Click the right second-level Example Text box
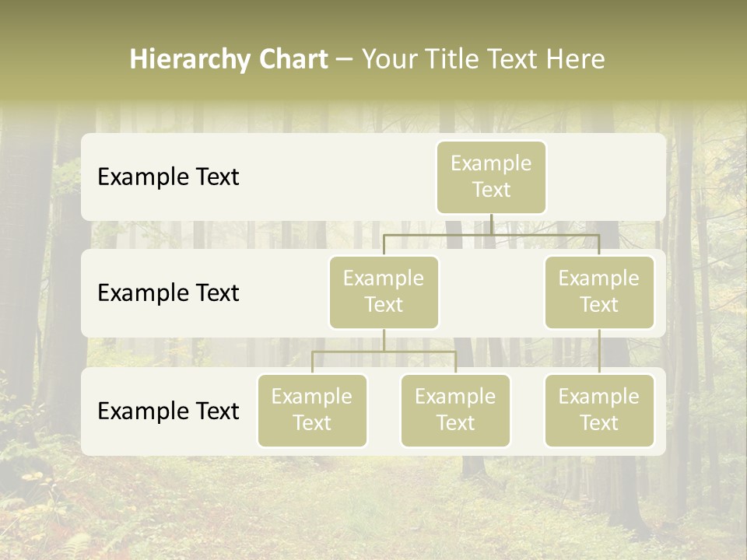 [x=599, y=292]
